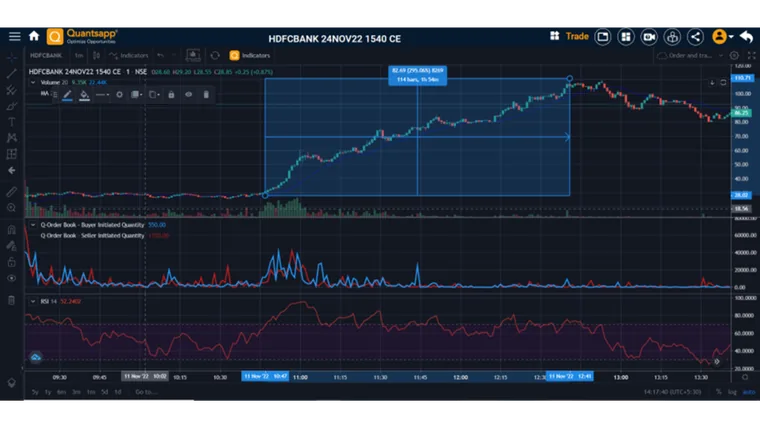Click the Quantsapp logo
Screen dimensions: 760x428
click(x=82, y=36)
